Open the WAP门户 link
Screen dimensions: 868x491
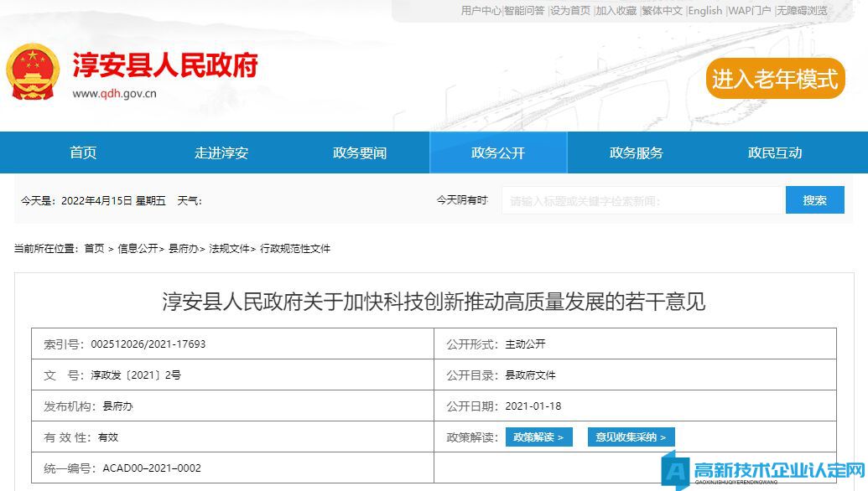(750, 11)
